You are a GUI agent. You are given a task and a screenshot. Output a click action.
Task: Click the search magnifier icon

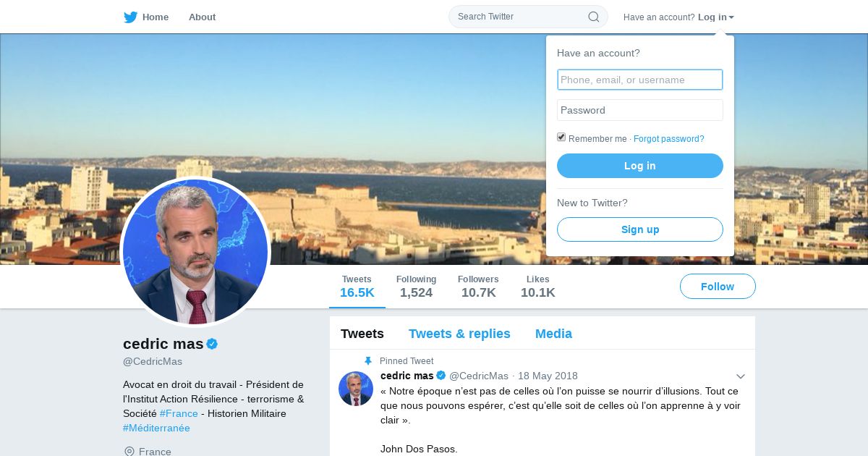tap(593, 17)
